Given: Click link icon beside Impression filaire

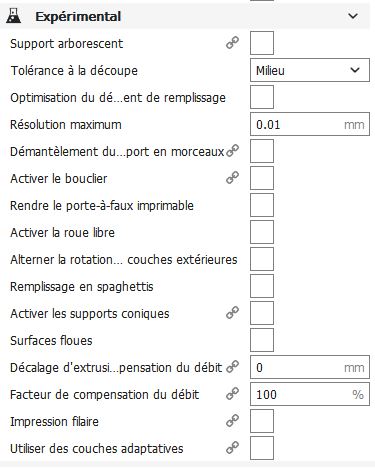Looking at the screenshot, I should [232, 421].
